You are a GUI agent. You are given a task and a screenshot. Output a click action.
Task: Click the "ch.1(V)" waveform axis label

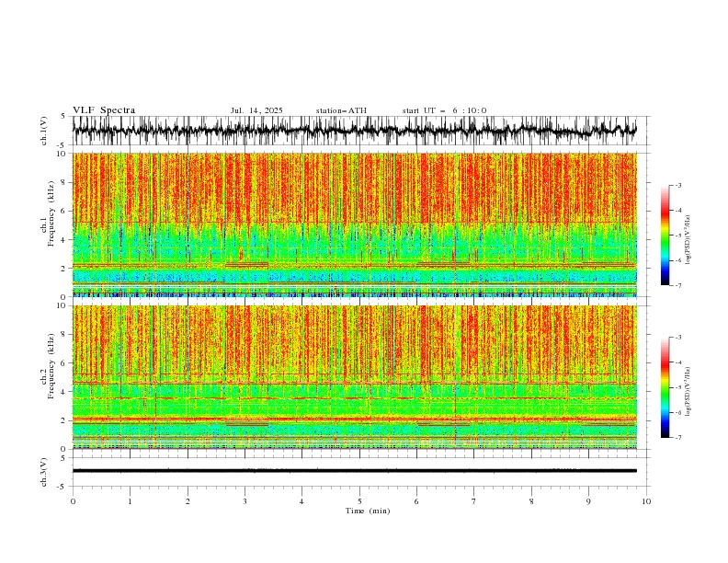click(44, 131)
